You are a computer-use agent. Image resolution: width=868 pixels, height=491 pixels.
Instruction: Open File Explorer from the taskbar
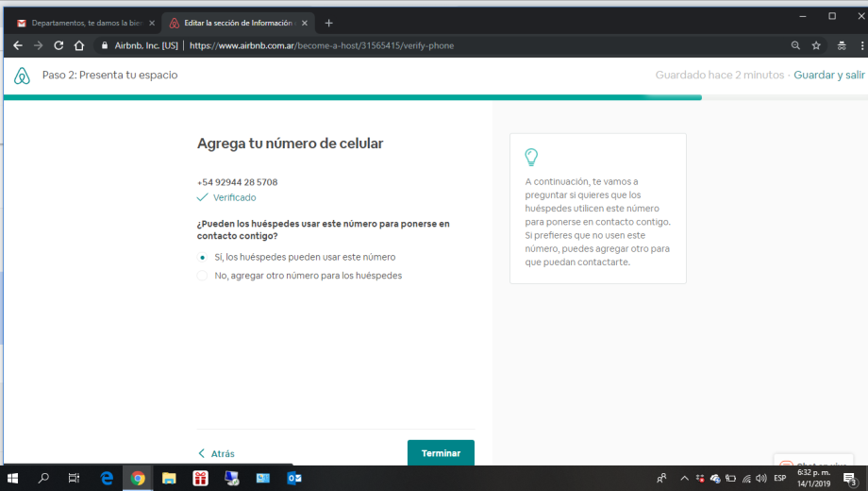169,479
